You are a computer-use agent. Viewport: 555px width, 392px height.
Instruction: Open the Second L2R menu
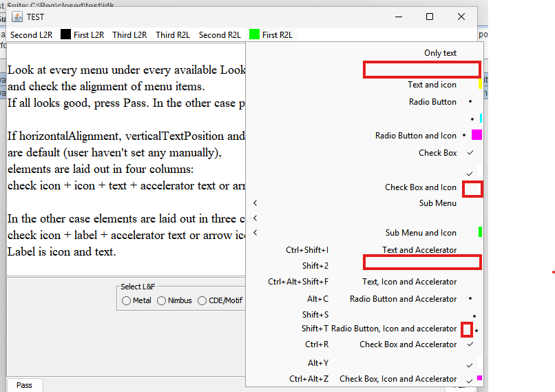31,34
